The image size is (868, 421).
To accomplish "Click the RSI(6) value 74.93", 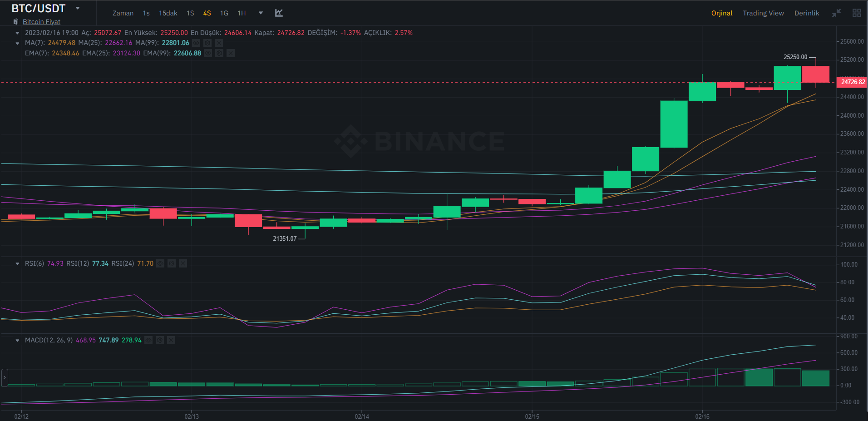I will point(55,263).
